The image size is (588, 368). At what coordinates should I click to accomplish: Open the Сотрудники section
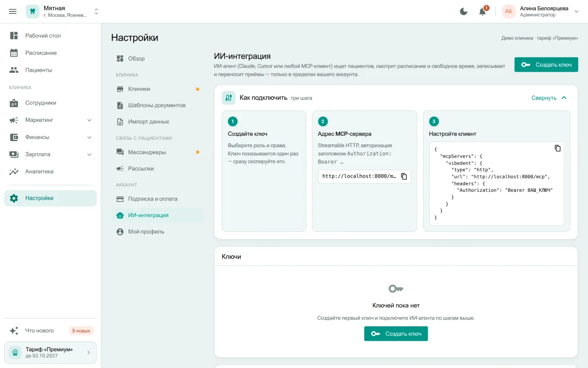pos(51,103)
